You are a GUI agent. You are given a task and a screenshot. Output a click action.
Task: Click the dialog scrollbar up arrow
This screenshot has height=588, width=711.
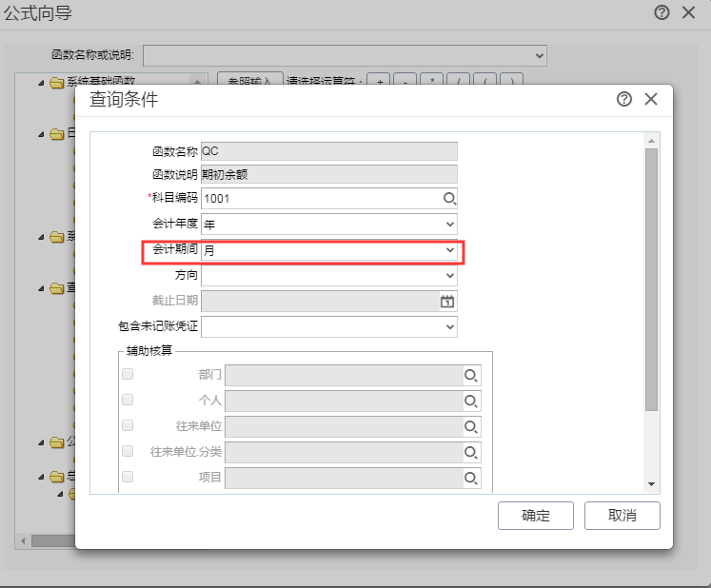point(652,141)
